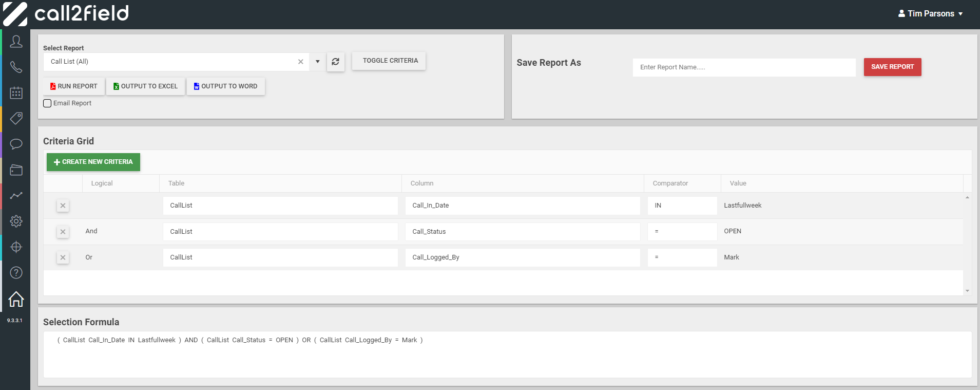Image resolution: width=980 pixels, height=390 pixels.
Task: Open the calendar sidebar icon
Action: point(16,93)
